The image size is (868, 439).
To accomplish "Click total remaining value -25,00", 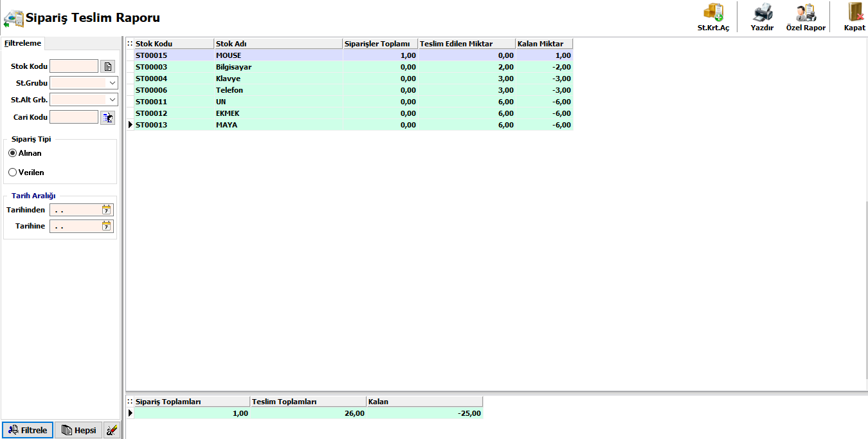I will click(x=424, y=413).
